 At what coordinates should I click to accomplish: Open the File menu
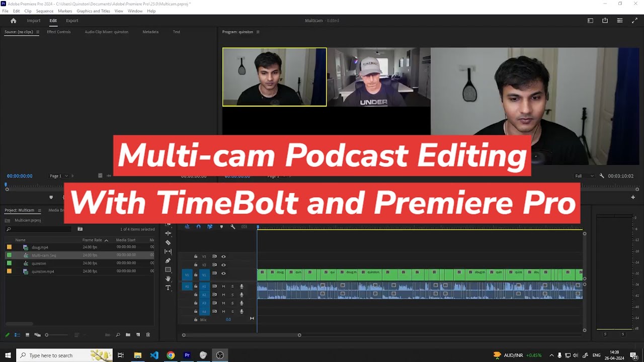coord(5,11)
